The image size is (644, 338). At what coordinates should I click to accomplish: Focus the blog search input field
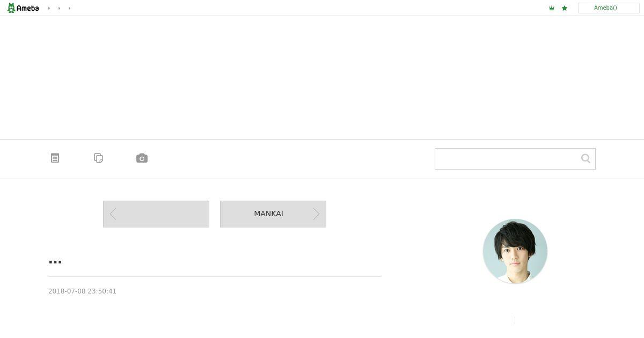[507, 159]
